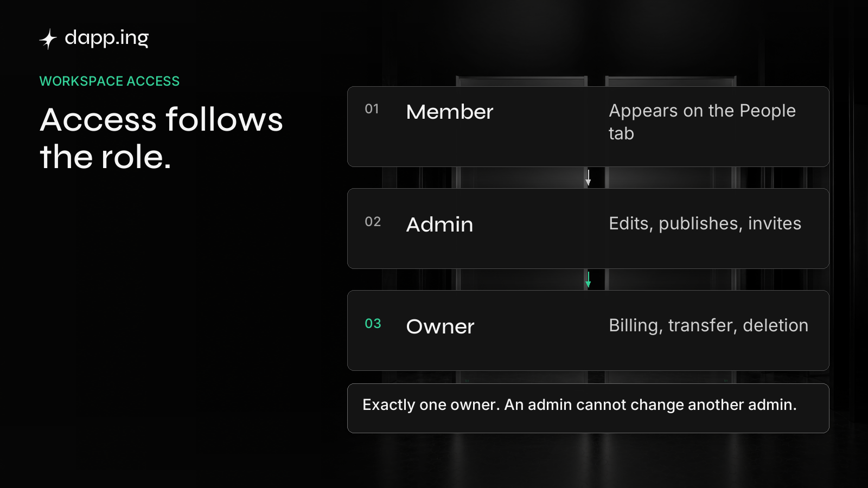
Task: Click the dapp.ing brand name text
Action: (x=106, y=38)
